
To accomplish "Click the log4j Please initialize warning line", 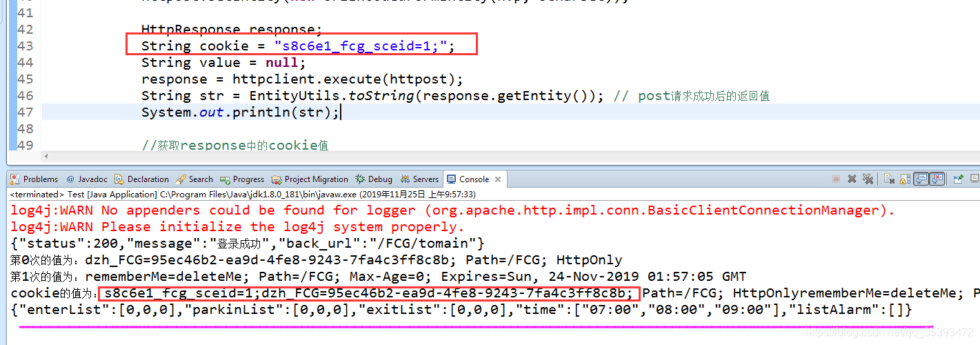I will coord(238,227).
